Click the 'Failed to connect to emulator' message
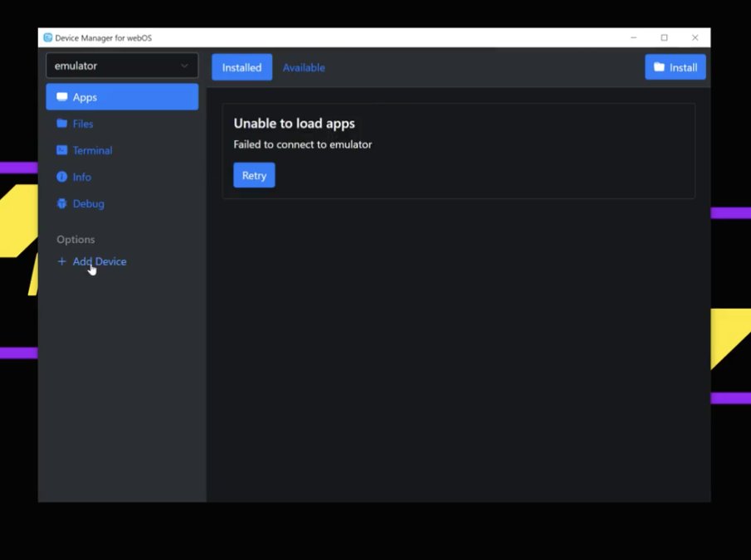 point(302,144)
